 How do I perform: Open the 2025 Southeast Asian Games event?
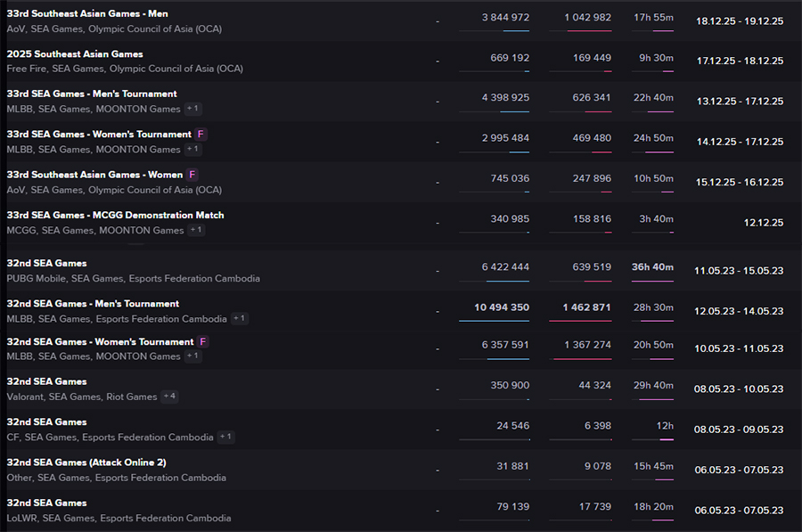tap(75, 54)
